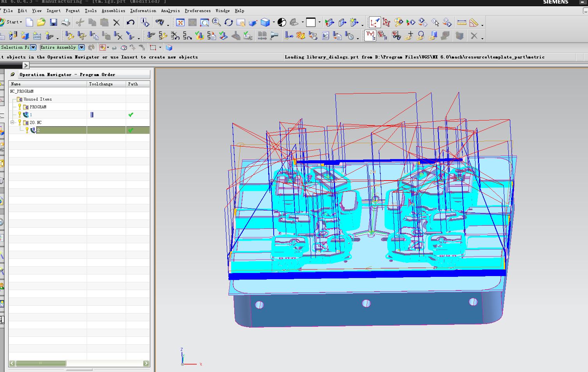This screenshot has height=372, width=588.
Task: Click the WCS orientation icon
Action: (x=374, y=22)
